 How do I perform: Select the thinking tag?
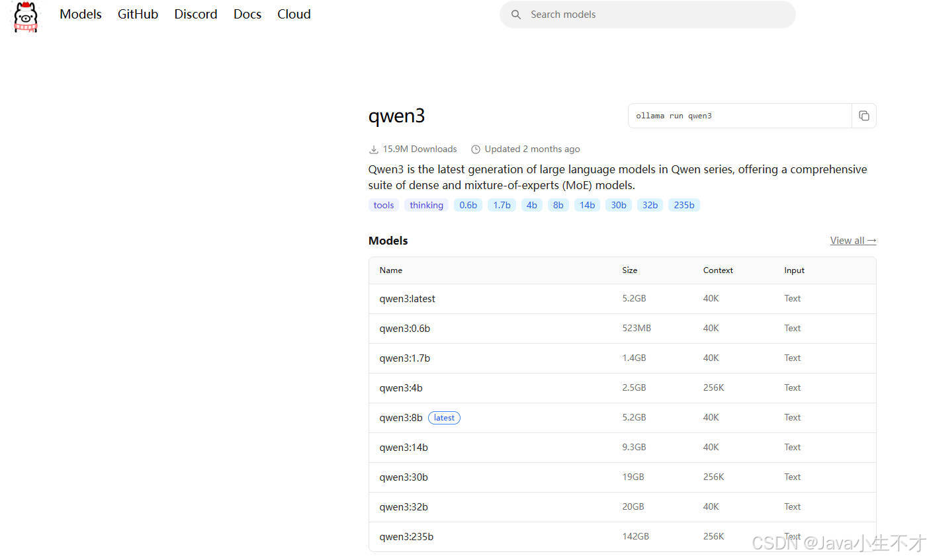pos(426,205)
